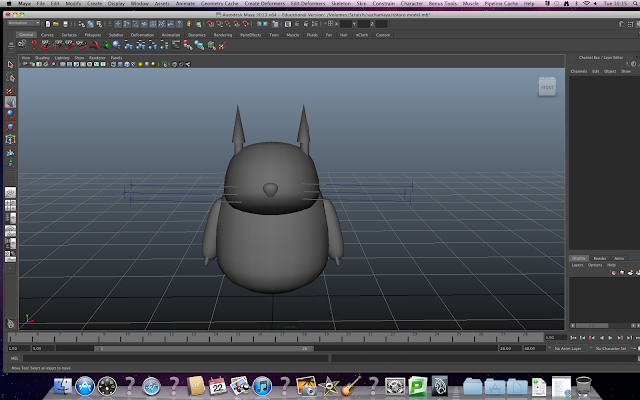Open the Lighting menu in the viewport panel
Viewport: 640px width, 400px height.
coord(62,58)
